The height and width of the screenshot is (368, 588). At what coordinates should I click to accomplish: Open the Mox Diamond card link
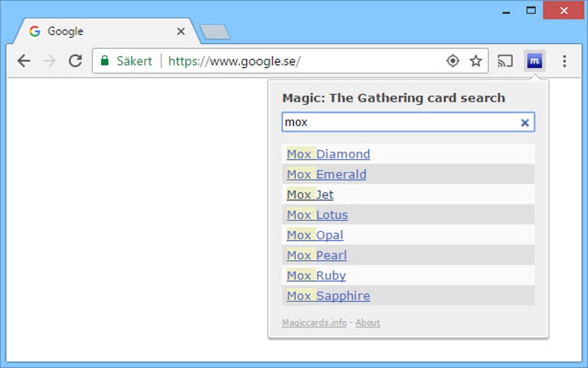click(328, 154)
